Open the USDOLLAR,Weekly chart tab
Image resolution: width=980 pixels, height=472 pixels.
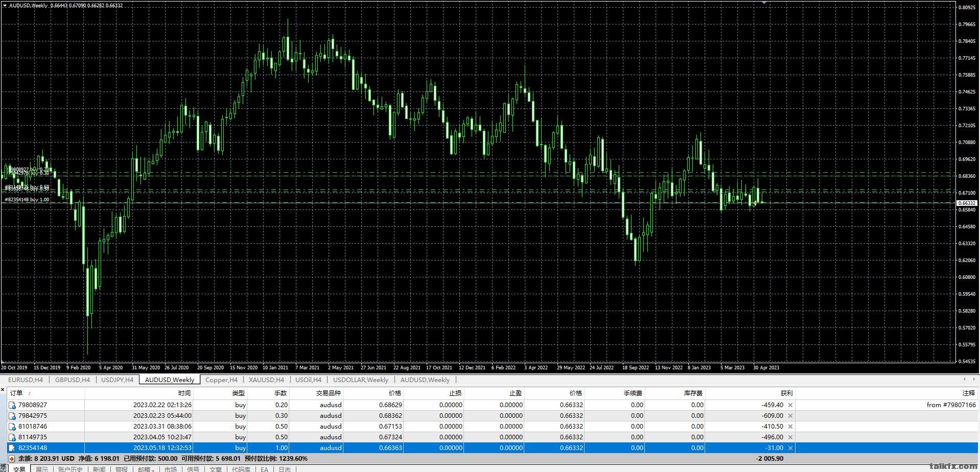pos(361,380)
